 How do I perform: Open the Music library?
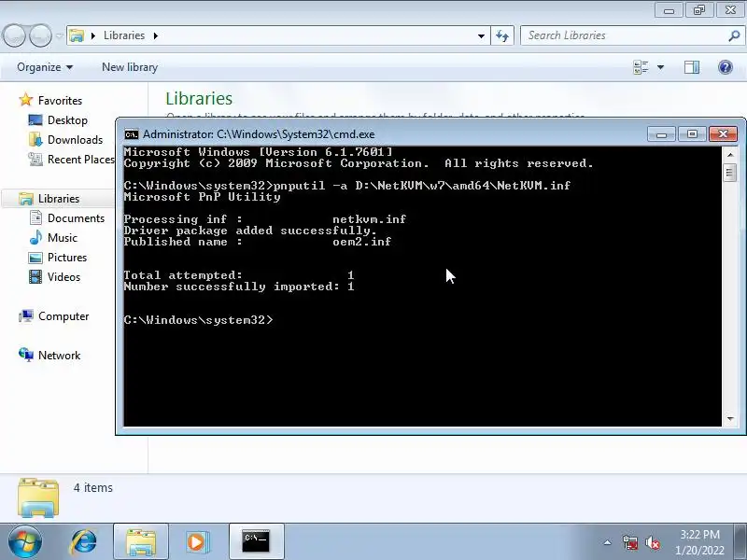coord(62,238)
